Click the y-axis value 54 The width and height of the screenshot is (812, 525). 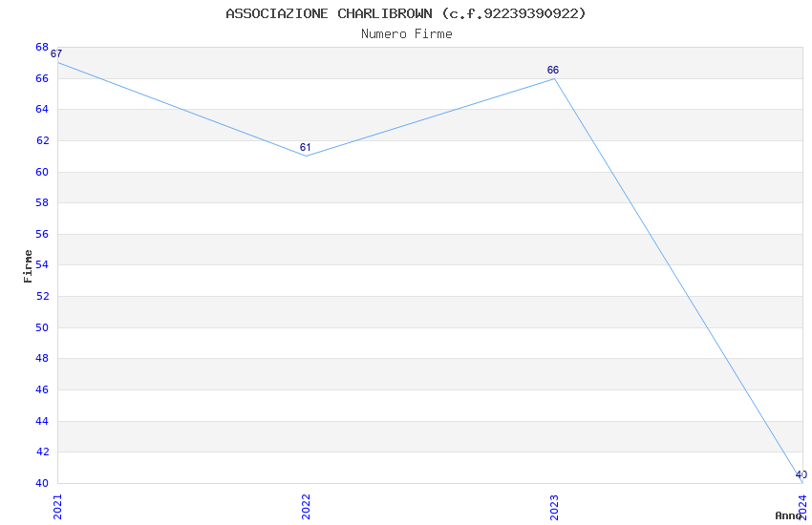click(x=42, y=264)
